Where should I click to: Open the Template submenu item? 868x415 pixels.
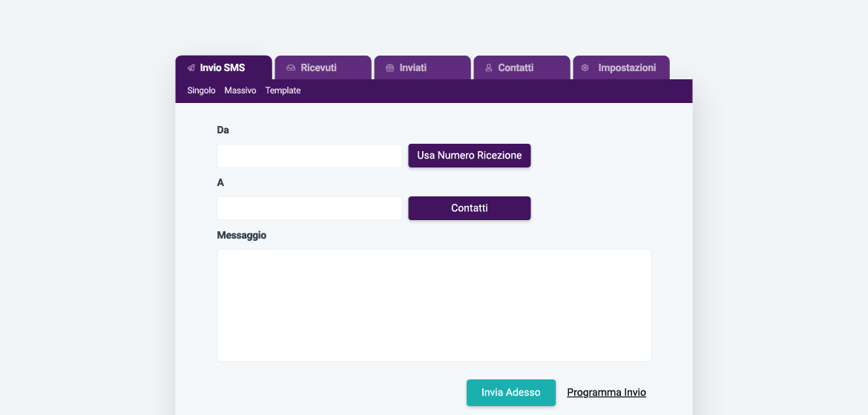click(283, 90)
